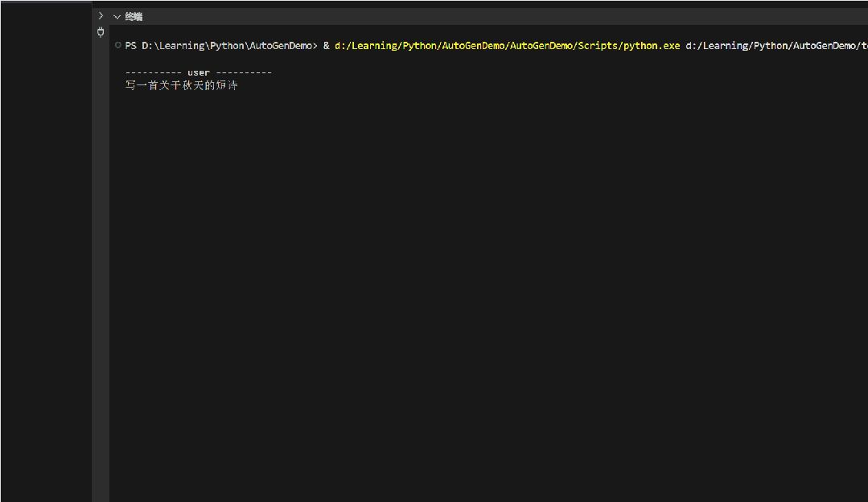
Task: Click the ampersand call operator
Action: point(327,46)
